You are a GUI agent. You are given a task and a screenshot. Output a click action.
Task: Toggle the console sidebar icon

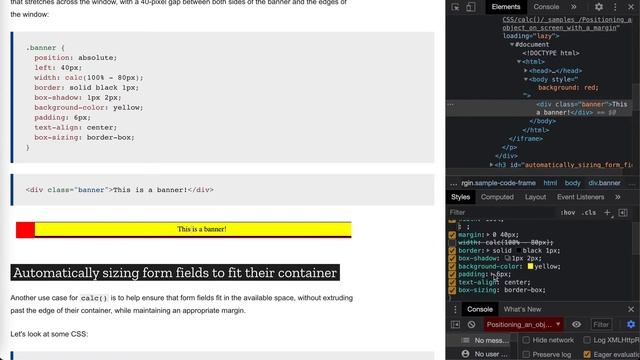pos(455,324)
